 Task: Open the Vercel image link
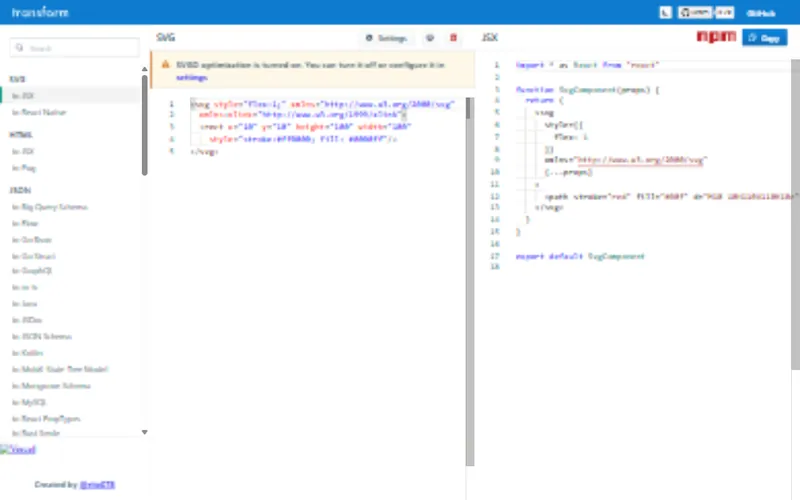[18, 449]
